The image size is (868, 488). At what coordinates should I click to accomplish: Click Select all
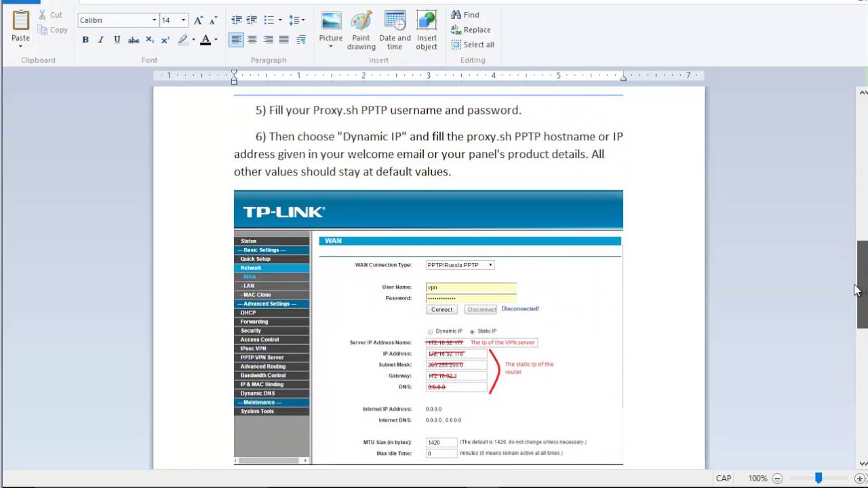(x=473, y=45)
